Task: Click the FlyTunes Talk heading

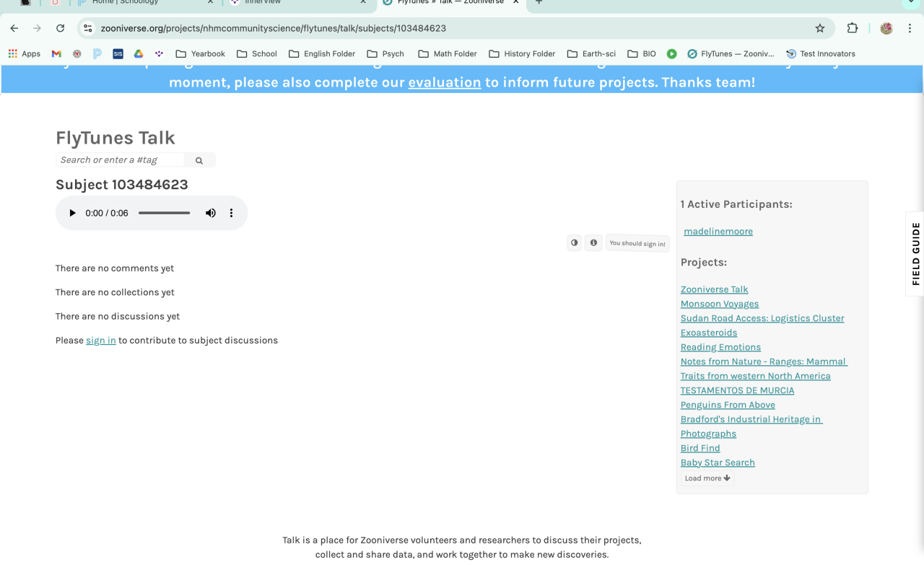Action: click(x=115, y=138)
